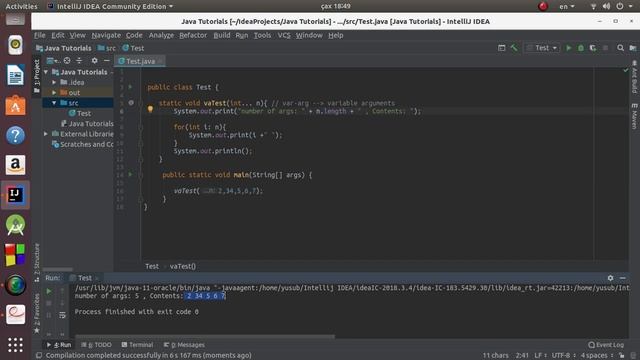Open the Run panel settings gear

click(x=611, y=278)
